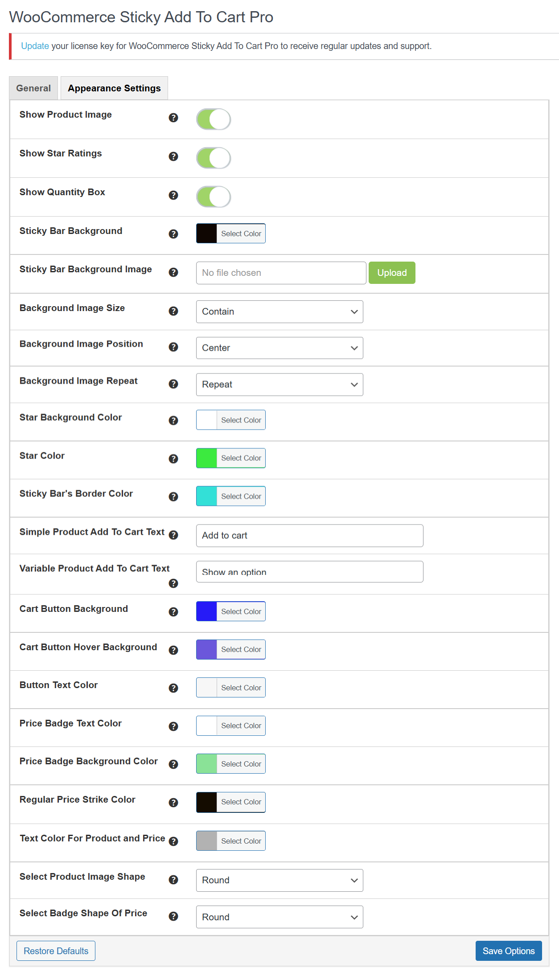Image resolution: width=559 pixels, height=980 pixels.
Task: Click help icon for Background Image Repeat
Action: (x=173, y=384)
